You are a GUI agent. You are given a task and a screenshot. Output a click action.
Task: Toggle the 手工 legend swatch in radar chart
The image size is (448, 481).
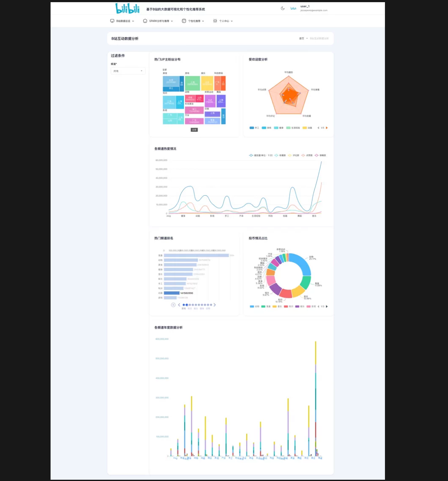(252, 128)
